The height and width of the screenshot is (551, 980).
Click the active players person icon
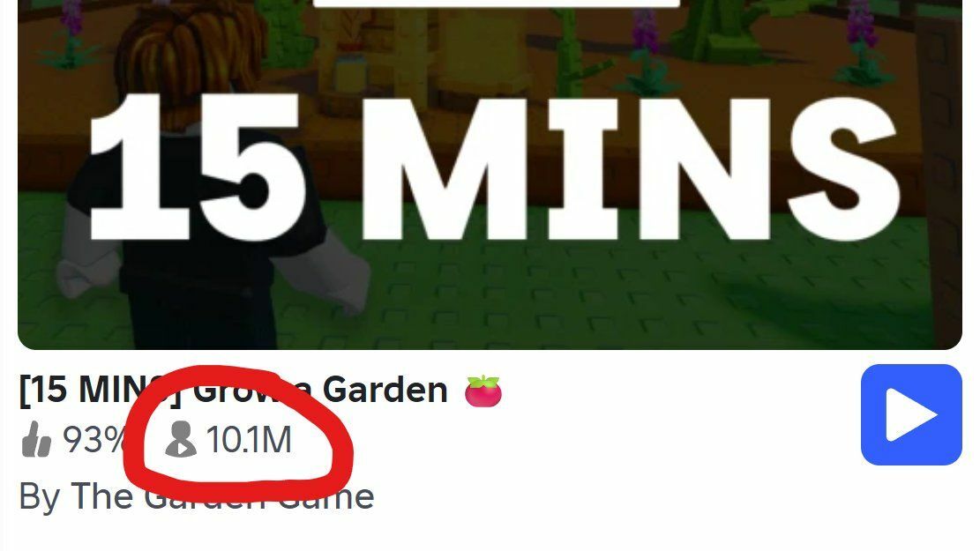181,439
